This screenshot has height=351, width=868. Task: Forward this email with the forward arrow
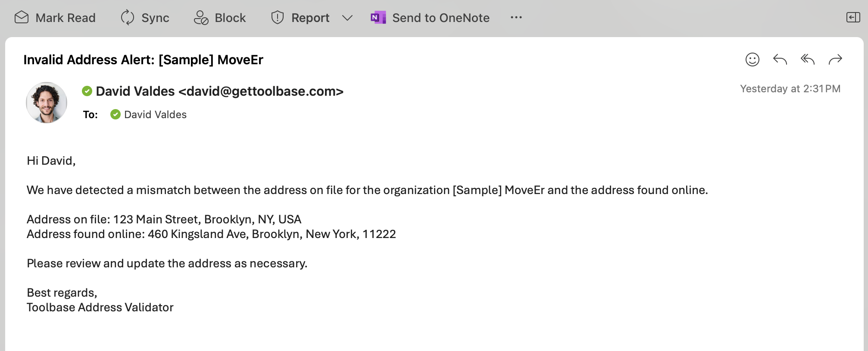835,60
